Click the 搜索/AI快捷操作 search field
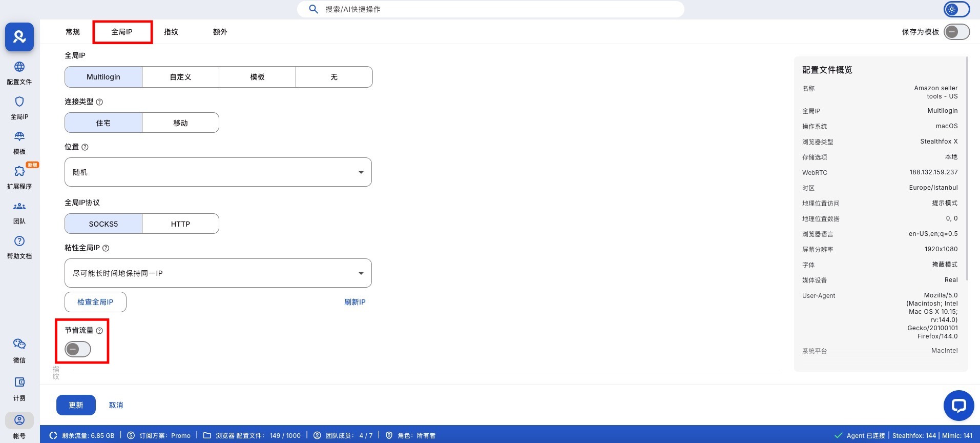Viewport: 980px width, 443px height. pyautogui.click(x=491, y=9)
